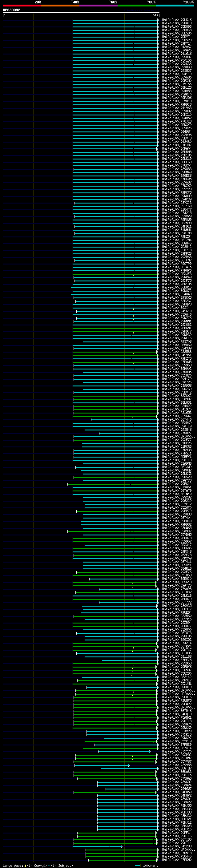This screenshot has height=868, width=197.
Task: Select hit label UniRef100_Q7XY70
Action: [177, 751]
